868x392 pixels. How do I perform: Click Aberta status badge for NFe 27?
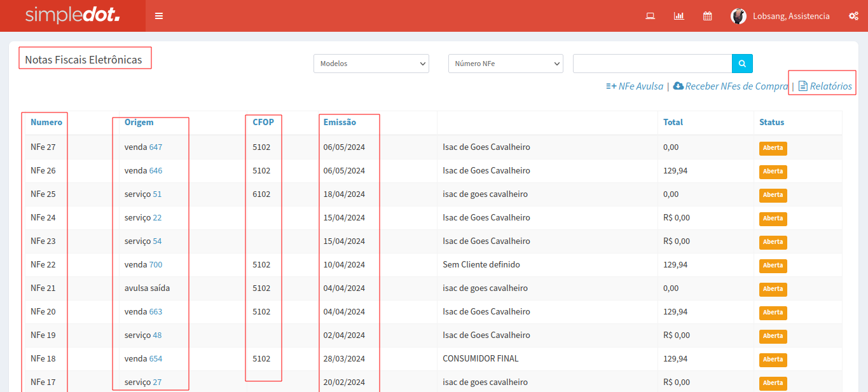(x=773, y=148)
